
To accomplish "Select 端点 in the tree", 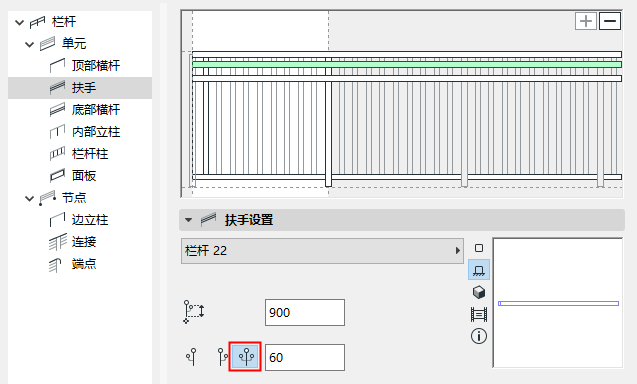I will point(84,264).
